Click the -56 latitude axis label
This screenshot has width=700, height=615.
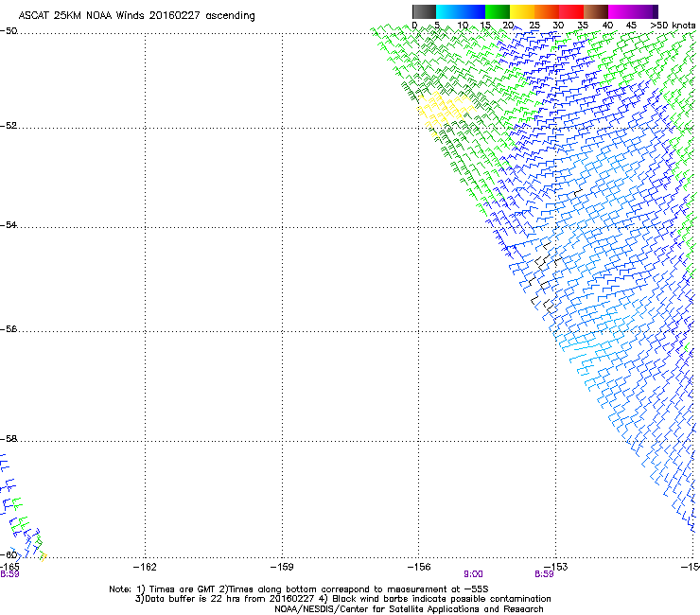click(9, 328)
